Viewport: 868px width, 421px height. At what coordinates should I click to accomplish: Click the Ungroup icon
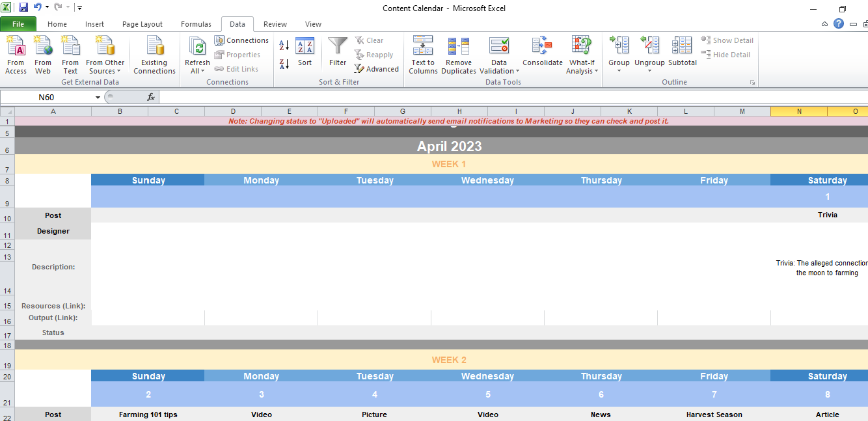point(649,46)
